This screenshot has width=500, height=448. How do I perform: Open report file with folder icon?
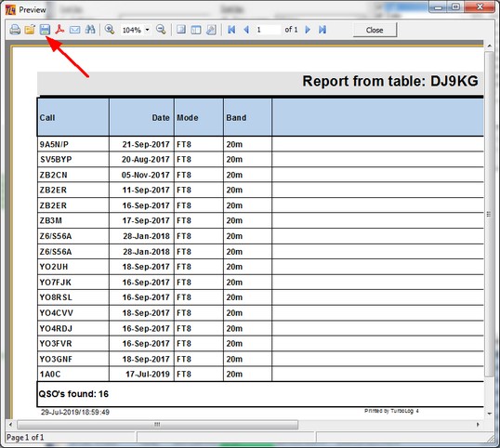coord(30,30)
